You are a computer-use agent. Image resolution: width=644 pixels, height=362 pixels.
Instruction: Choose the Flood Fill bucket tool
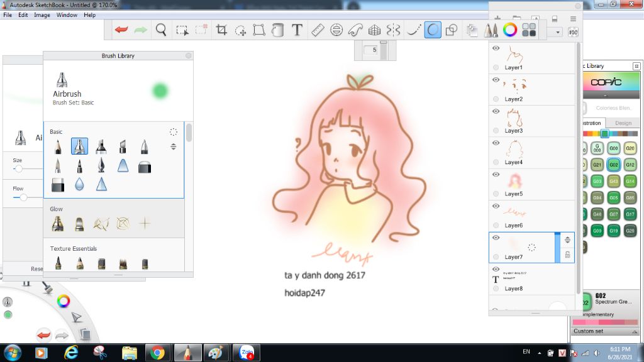click(277, 30)
